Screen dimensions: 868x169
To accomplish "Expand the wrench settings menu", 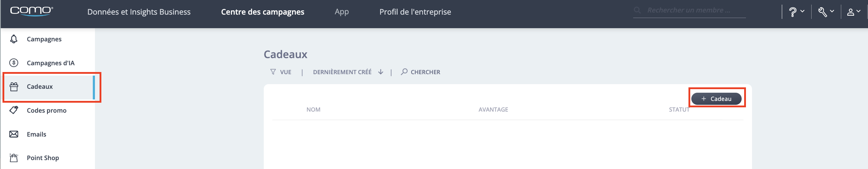I will (826, 12).
